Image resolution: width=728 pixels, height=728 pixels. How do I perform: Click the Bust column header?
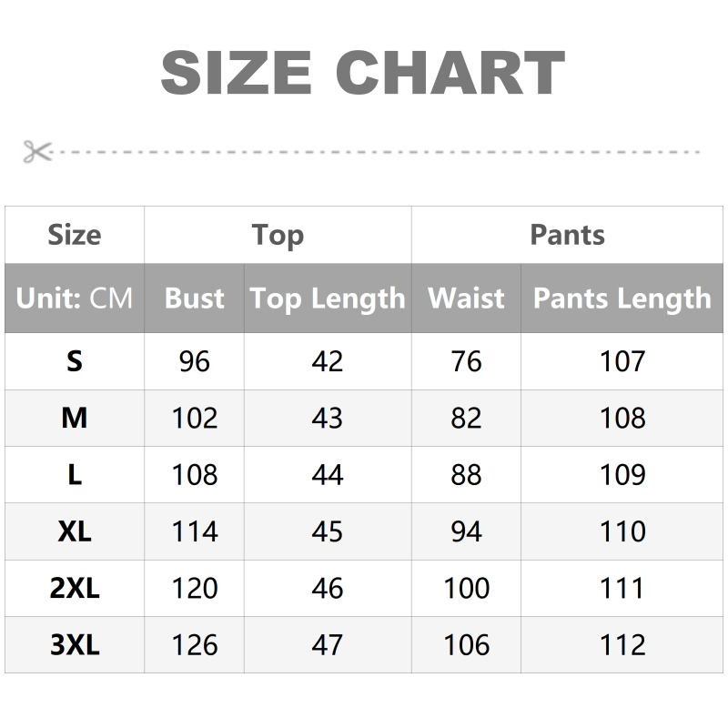[x=194, y=298]
